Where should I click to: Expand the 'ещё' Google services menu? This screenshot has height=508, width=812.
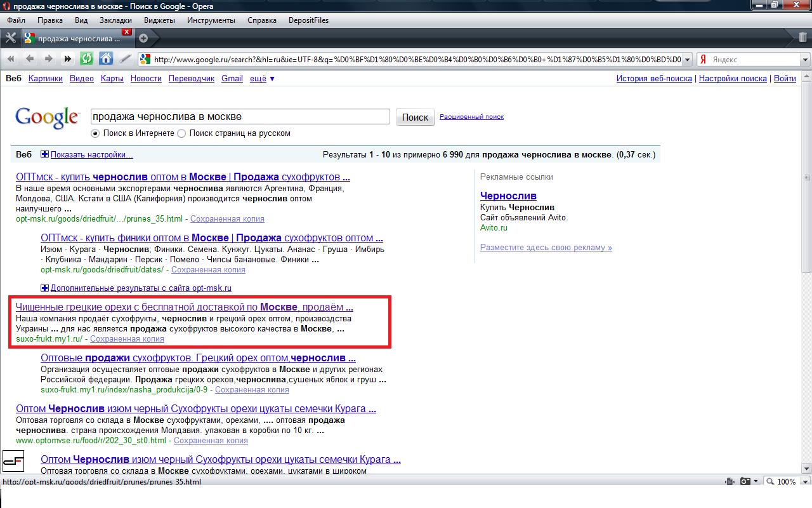coord(263,79)
